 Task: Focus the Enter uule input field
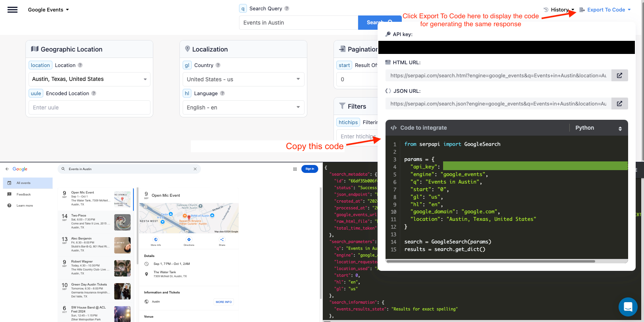pyautogui.click(x=89, y=107)
